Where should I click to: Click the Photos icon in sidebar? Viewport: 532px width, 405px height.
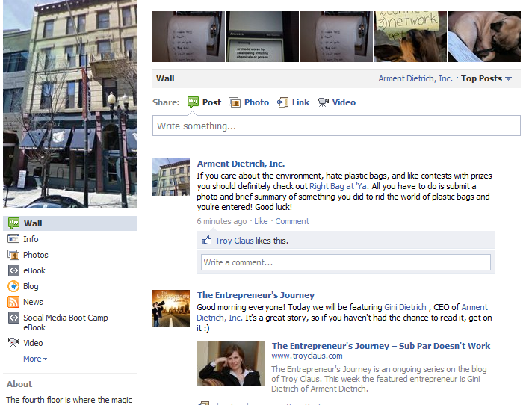click(13, 255)
